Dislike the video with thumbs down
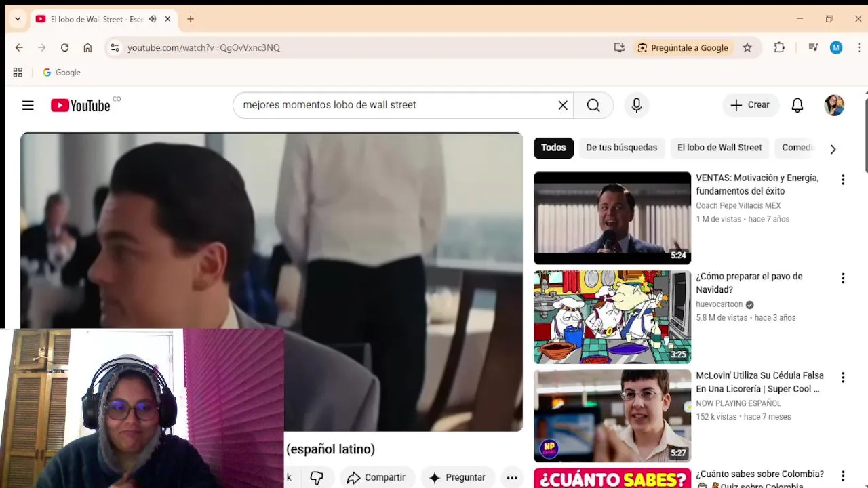The image size is (868, 488). pos(317,477)
